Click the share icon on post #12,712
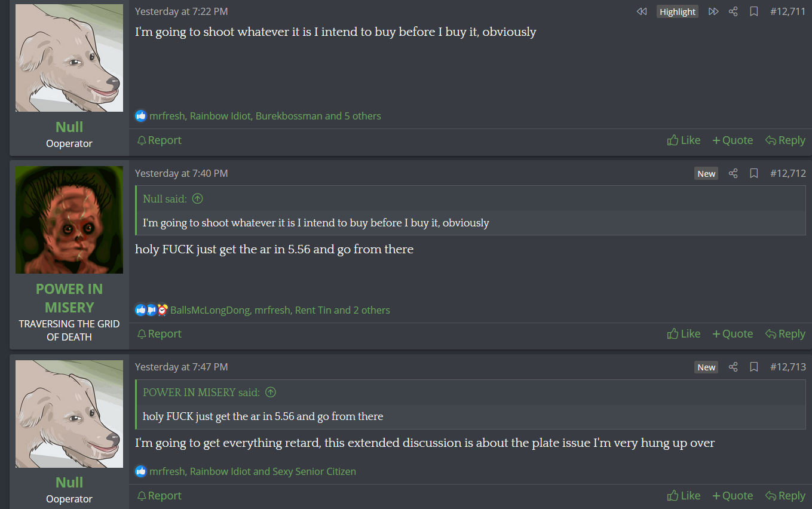 [x=733, y=173]
